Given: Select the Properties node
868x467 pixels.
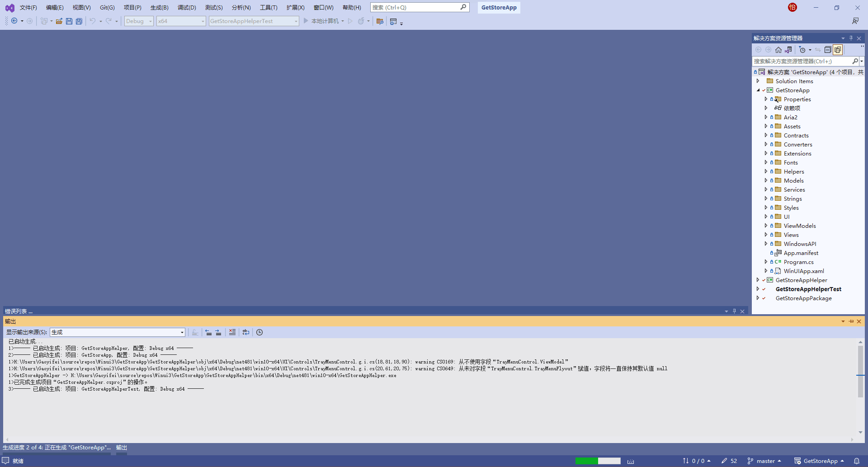Looking at the screenshot, I should 797,99.
